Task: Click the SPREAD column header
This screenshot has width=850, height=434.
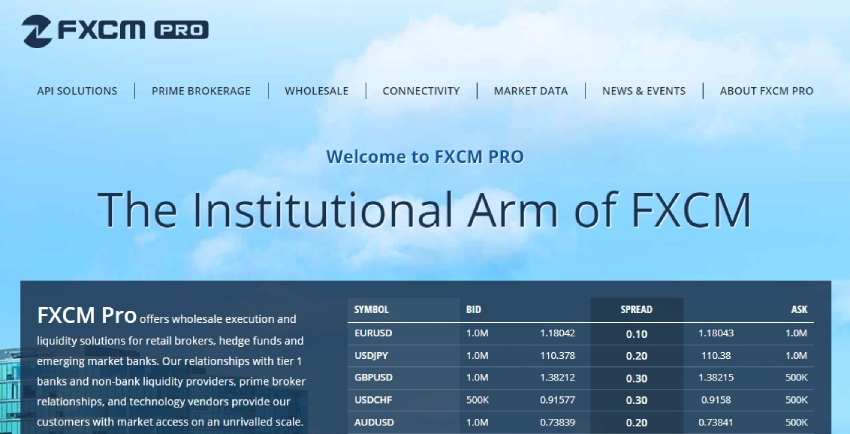Action: click(636, 310)
